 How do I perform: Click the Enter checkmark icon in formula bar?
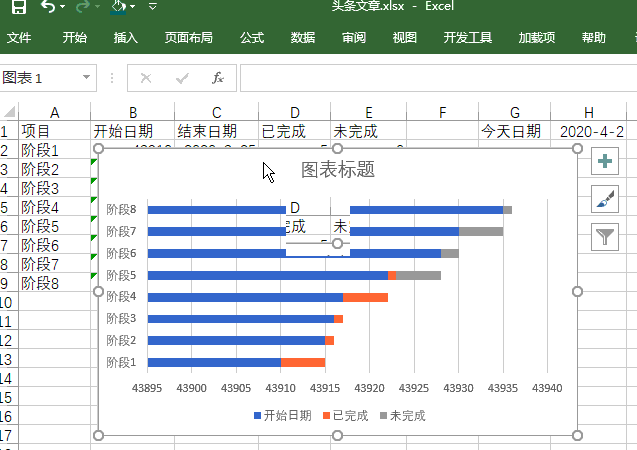click(x=182, y=78)
